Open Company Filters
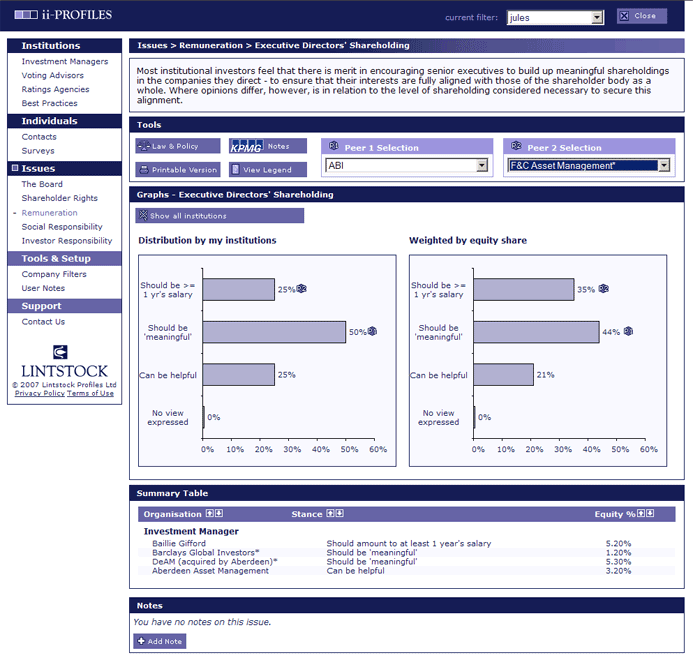This screenshot has height=660, width=693. click(x=54, y=274)
